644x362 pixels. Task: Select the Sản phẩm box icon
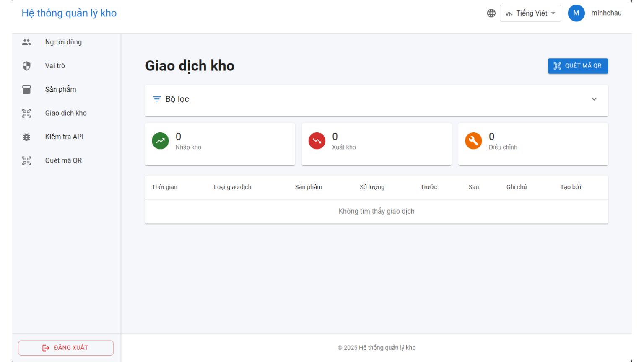pos(26,89)
